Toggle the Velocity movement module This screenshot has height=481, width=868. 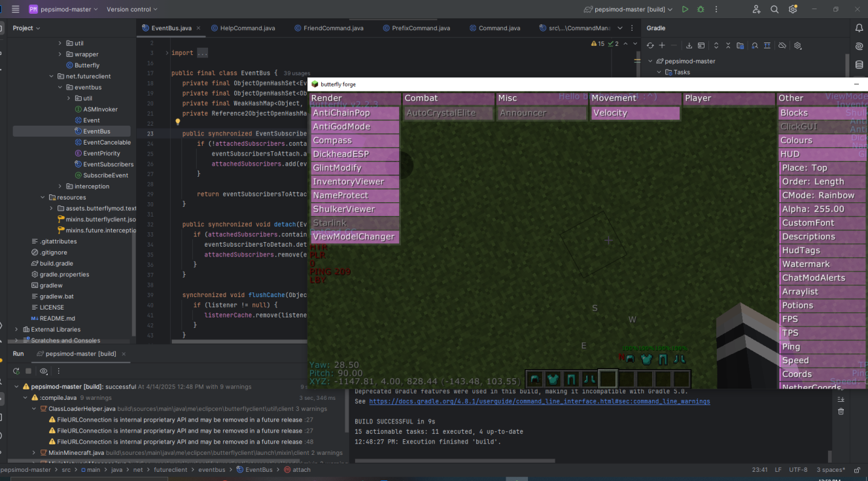(x=635, y=113)
